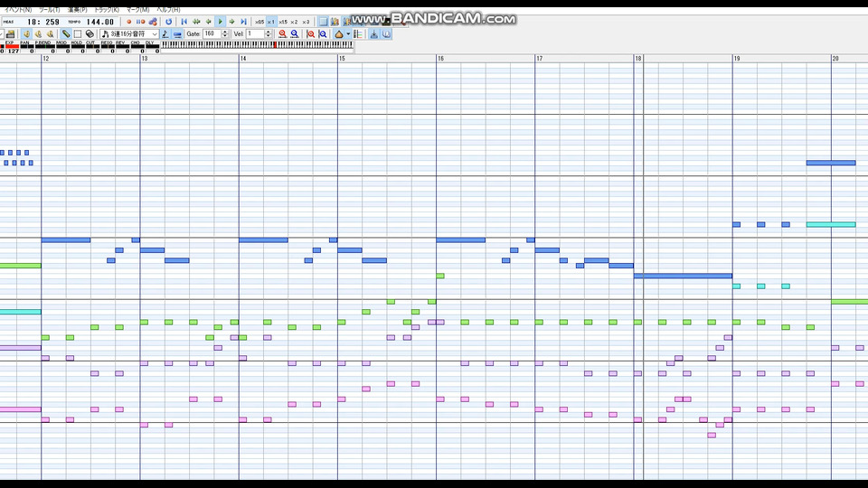The width and height of the screenshot is (868, 488).
Task: Click measure 13 marker in ruler
Action: pyautogui.click(x=145, y=58)
